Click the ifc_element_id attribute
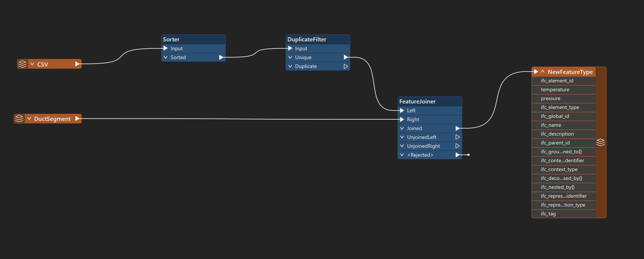This screenshot has width=644, height=259. 564,81
